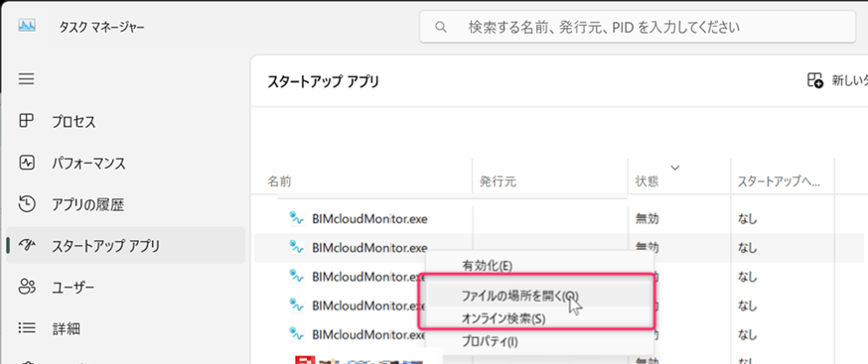The height and width of the screenshot is (364, 868).
Task: Click なし in first BIMcloudMonitor.exe row
Action: [x=747, y=219]
